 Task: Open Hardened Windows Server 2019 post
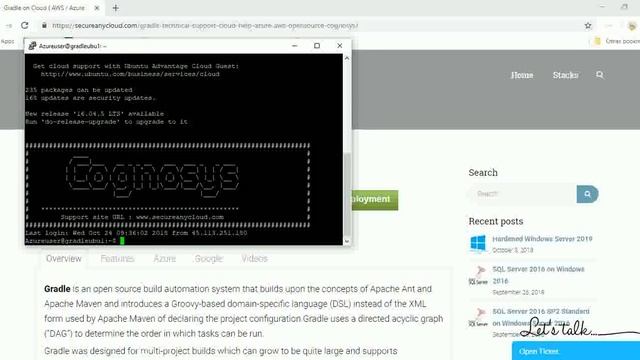click(x=542, y=239)
